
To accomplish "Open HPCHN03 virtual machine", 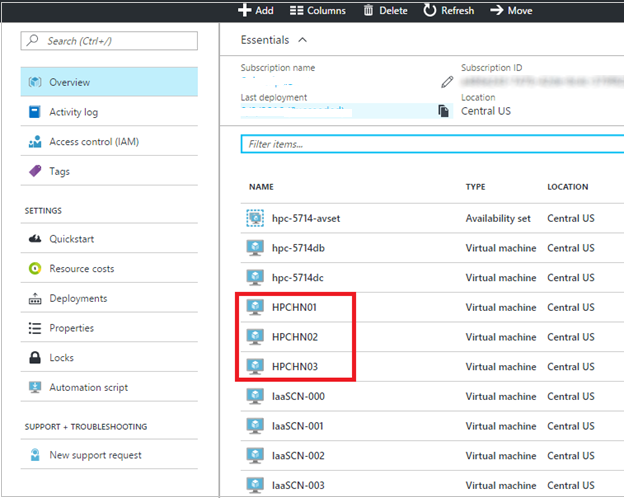I will coord(295,367).
